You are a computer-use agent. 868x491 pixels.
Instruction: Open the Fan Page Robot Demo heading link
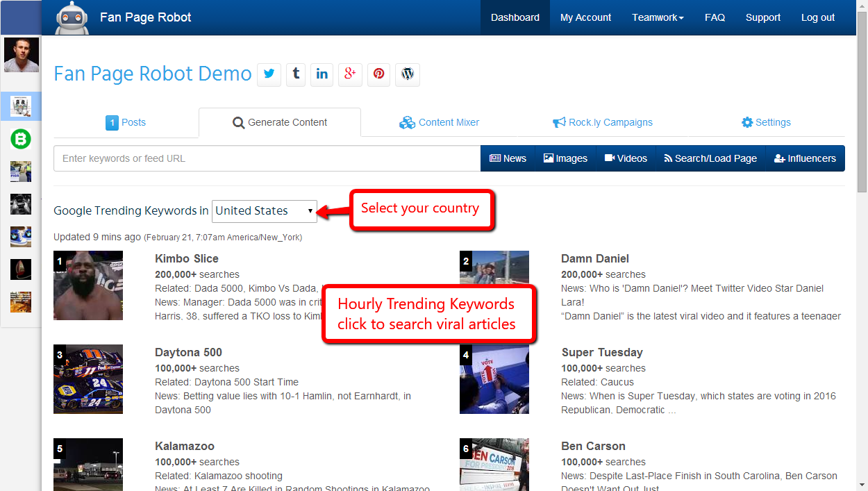[x=153, y=74]
